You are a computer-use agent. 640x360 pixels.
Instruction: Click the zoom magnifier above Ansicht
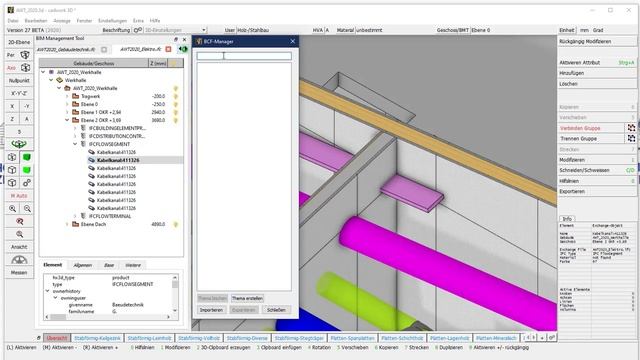click(x=19, y=234)
